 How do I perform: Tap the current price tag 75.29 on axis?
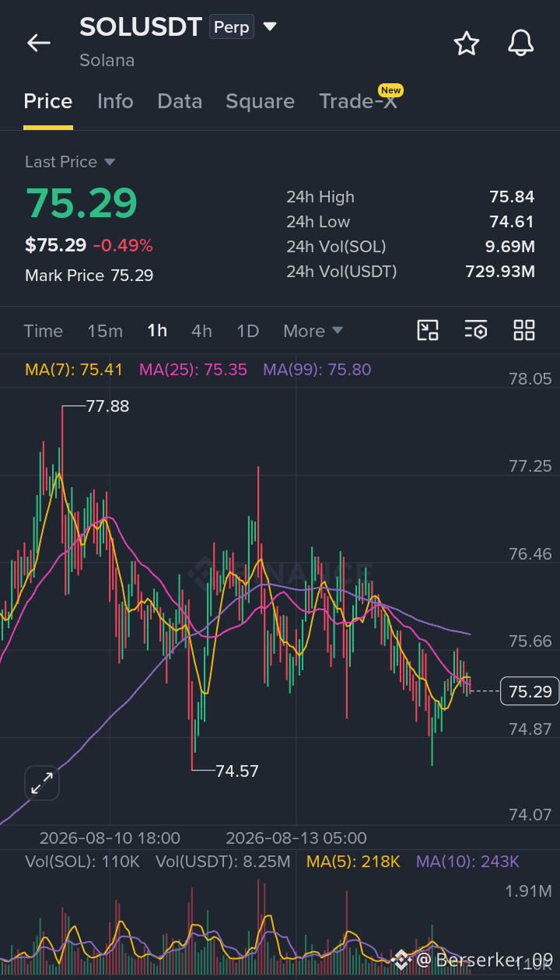(530, 691)
